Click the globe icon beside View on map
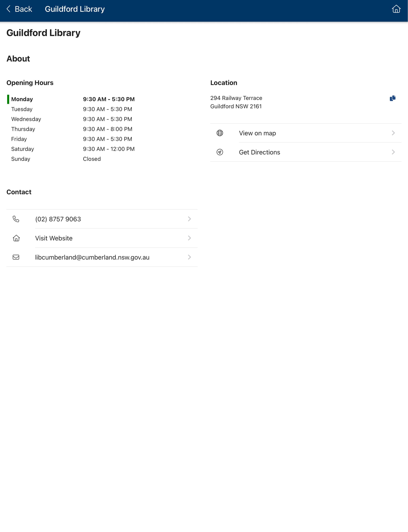This screenshot has width=408, height=532. (220, 133)
